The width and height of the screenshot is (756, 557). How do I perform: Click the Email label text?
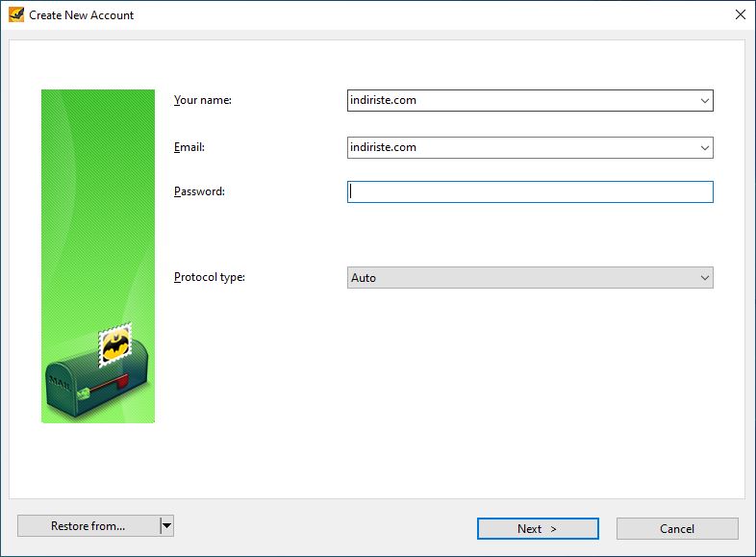tap(189, 147)
